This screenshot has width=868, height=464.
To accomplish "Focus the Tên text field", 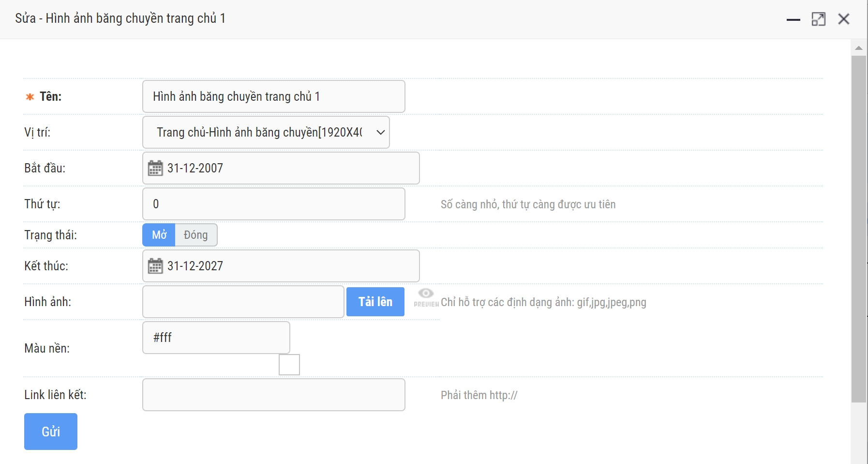I will [x=274, y=96].
